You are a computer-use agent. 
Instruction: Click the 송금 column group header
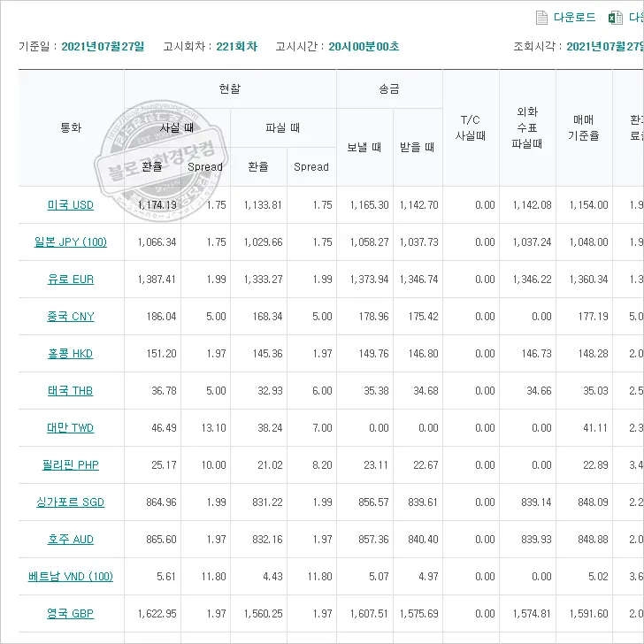389,88
